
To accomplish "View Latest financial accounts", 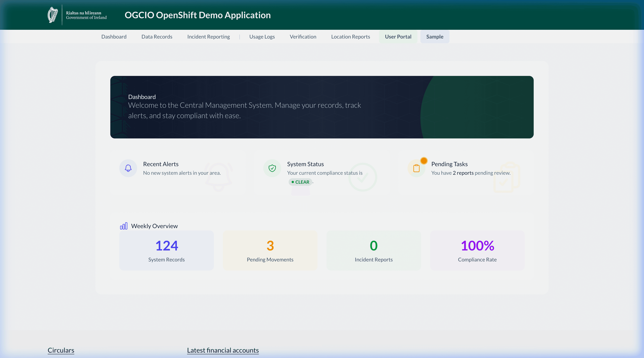I will click(223, 350).
